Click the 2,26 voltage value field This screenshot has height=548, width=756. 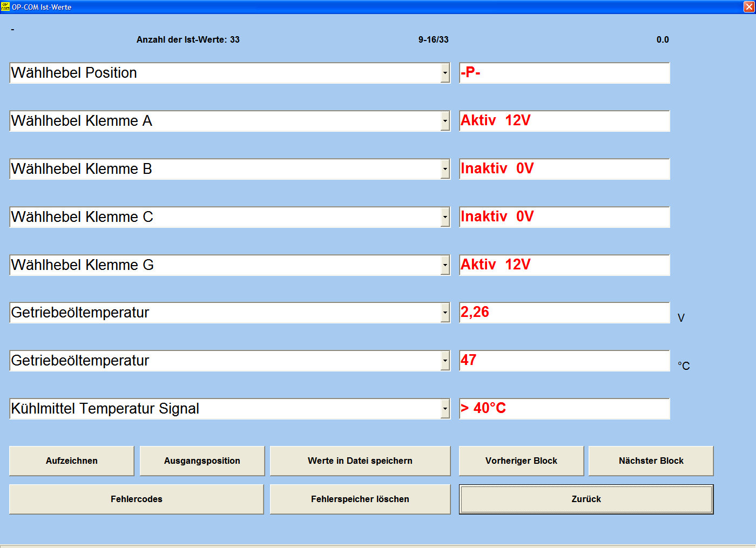coord(564,313)
